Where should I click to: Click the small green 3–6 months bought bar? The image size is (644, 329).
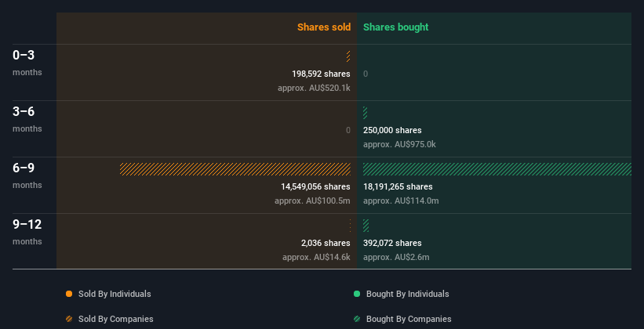(x=365, y=113)
